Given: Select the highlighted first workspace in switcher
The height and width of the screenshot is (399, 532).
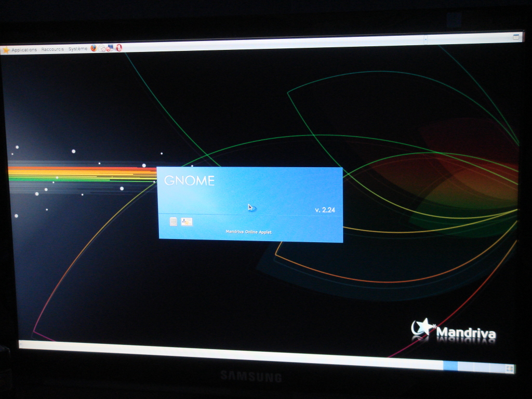Looking at the screenshot, I should click(450, 366).
